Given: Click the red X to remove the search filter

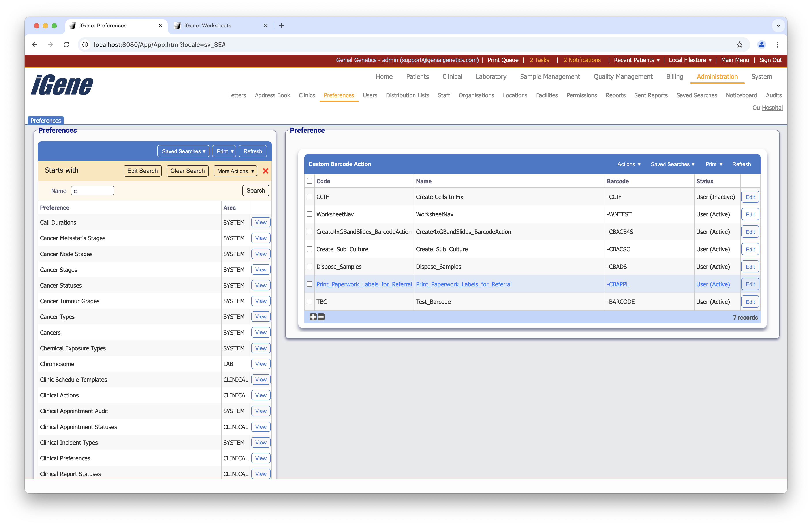Looking at the screenshot, I should (x=265, y=171).
